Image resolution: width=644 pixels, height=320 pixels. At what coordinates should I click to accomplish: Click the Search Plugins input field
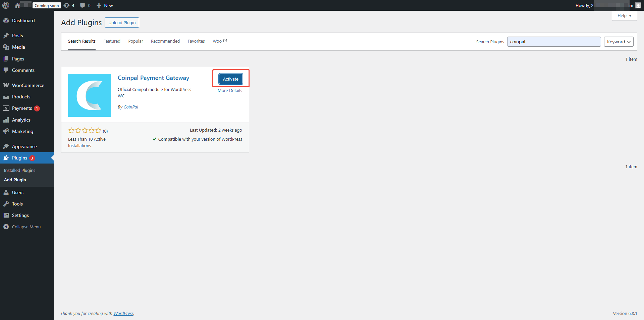tap(554, 42)
